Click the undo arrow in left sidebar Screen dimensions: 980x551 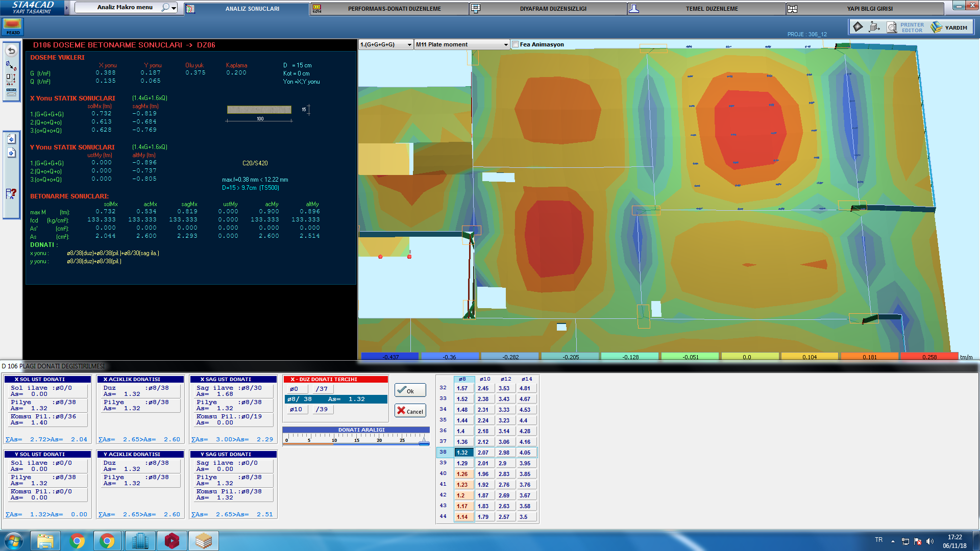(11, 51)
